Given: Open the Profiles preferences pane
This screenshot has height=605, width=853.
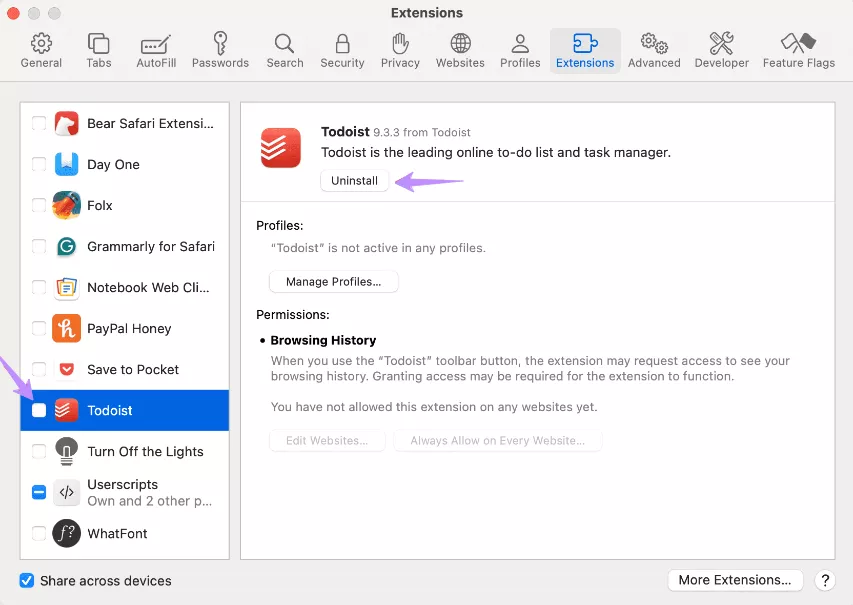Looking at the screenshot, I should point(520,51).
